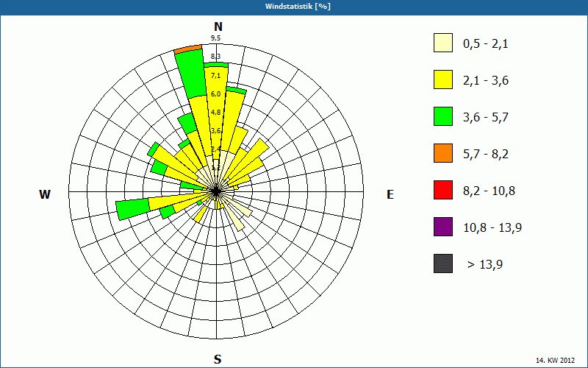Click the 5,7 - 8,2 orange legend swatch
Image resolution: width=588 pixels, height=368 pixels.
tap(443, 153)
